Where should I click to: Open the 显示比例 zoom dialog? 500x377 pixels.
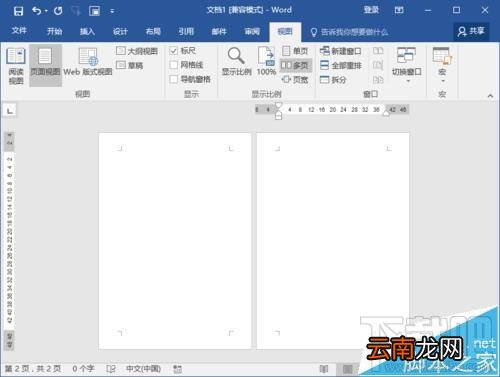pyautogui.click(x=236, y=62)
